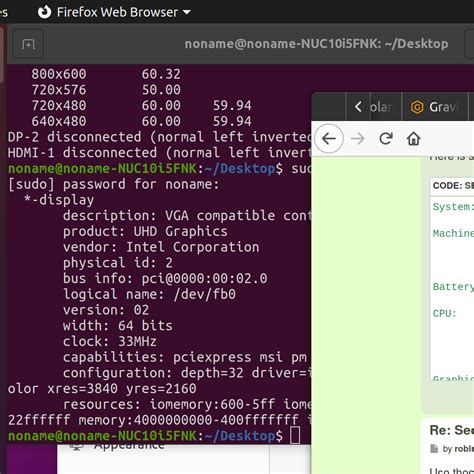Select the '[sudo] password for noname:' line
This screenshot has width=474, height=474.
[113, 184]
